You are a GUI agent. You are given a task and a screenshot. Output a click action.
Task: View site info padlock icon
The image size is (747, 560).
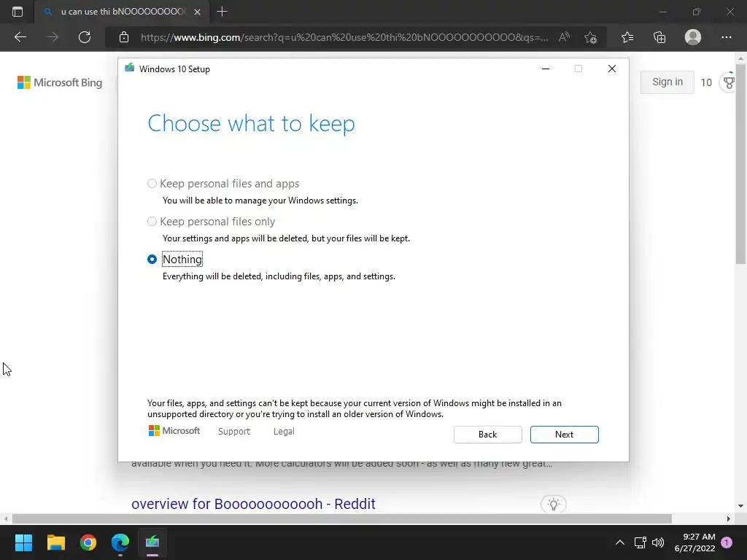point(124,37)
